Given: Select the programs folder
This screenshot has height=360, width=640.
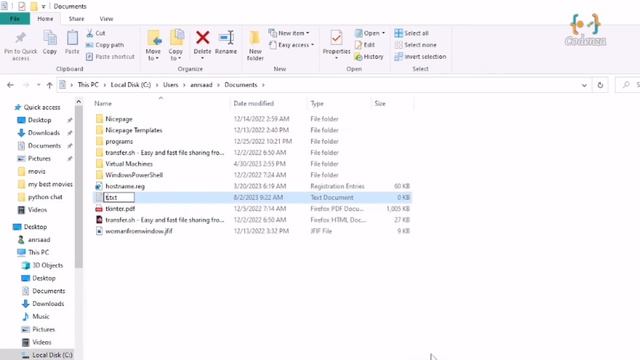Looking at the screenshot, I should pos(119,141).
